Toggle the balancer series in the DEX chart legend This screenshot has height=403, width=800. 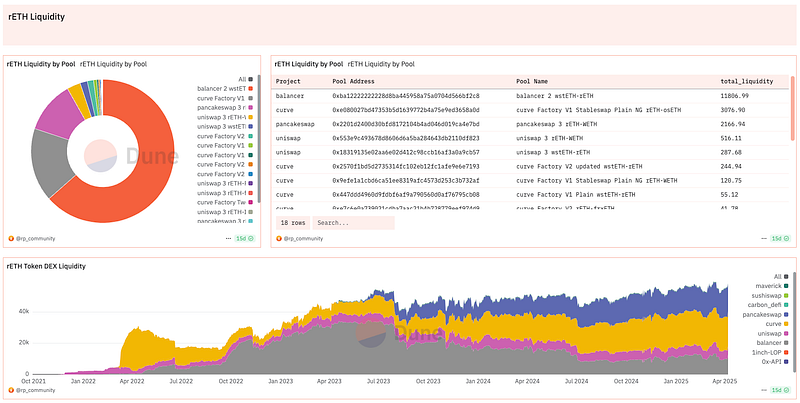(774, 343)
